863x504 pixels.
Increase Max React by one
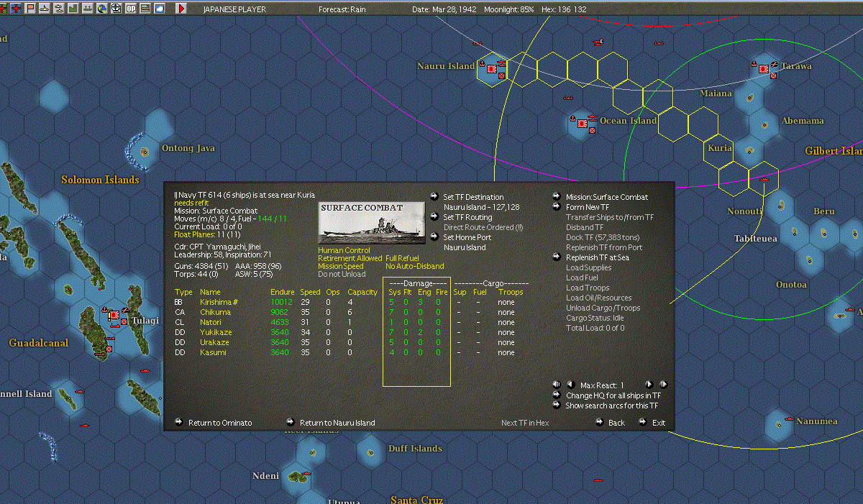[649, 385]
